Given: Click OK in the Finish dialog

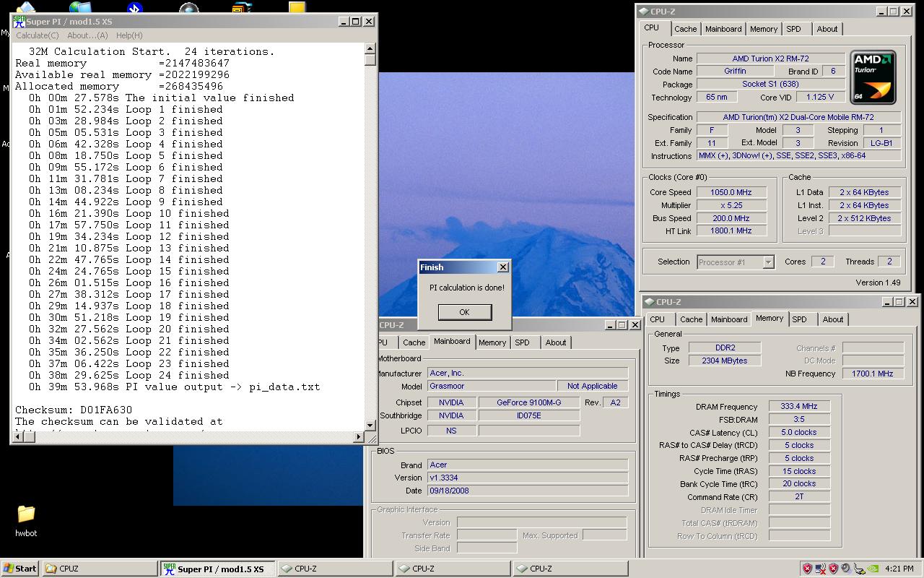Looking at the screenshot, I should point(464,312).
